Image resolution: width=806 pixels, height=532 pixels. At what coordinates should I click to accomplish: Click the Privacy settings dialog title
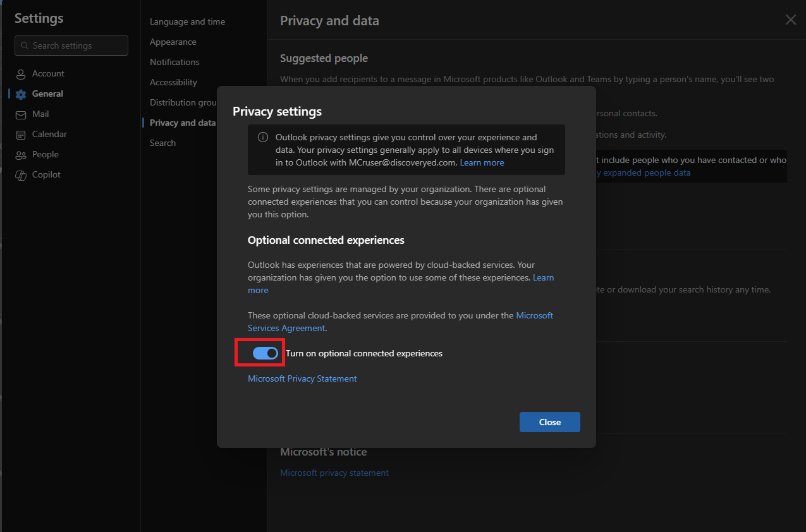point(277,111)
